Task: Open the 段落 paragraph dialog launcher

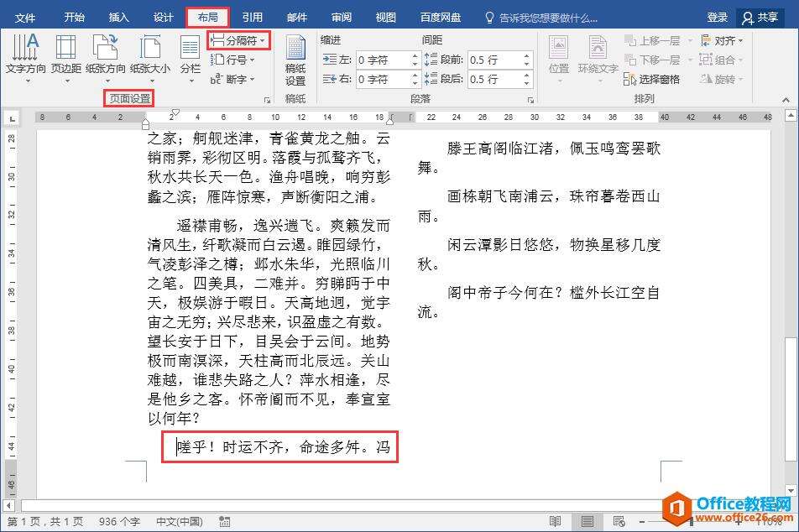Action: (530, 101)
